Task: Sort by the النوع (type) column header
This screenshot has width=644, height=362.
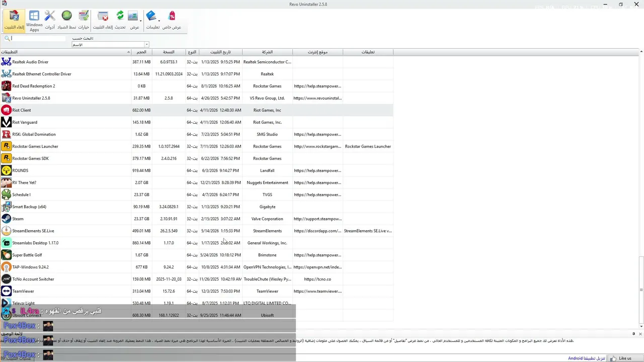Action: pos(192,52)
